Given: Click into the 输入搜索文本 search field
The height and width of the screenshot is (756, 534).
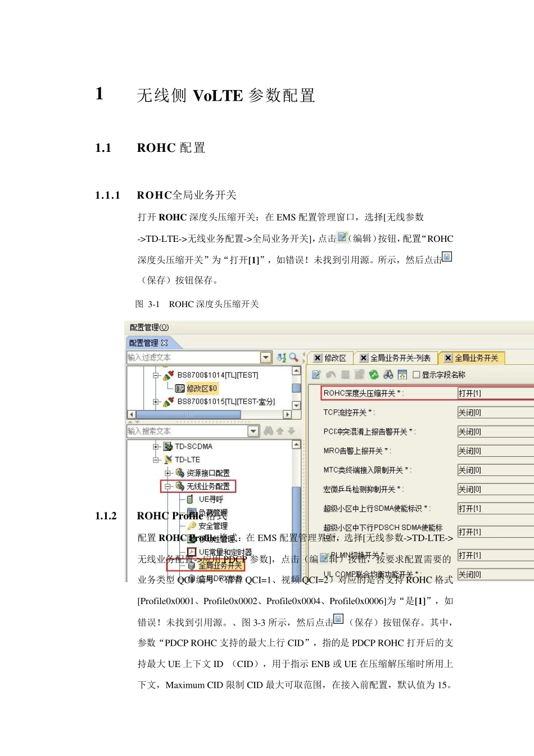Looking at the screenshot, I should click(187, 431).
